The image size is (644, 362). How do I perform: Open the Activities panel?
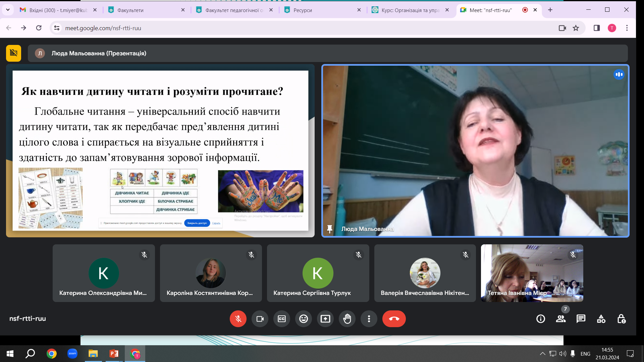[x=601, y=319]
